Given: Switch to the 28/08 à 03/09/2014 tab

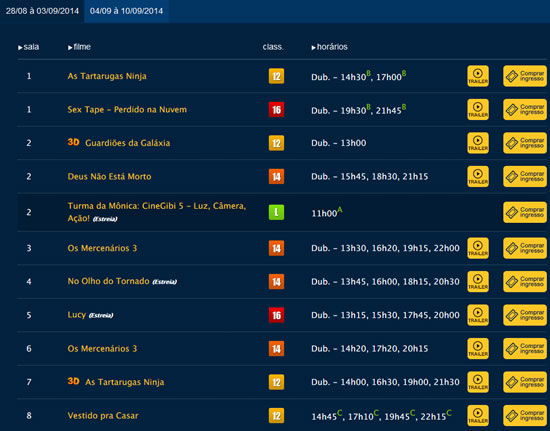Looking at the screenshot, I should (x=42, y=11).
